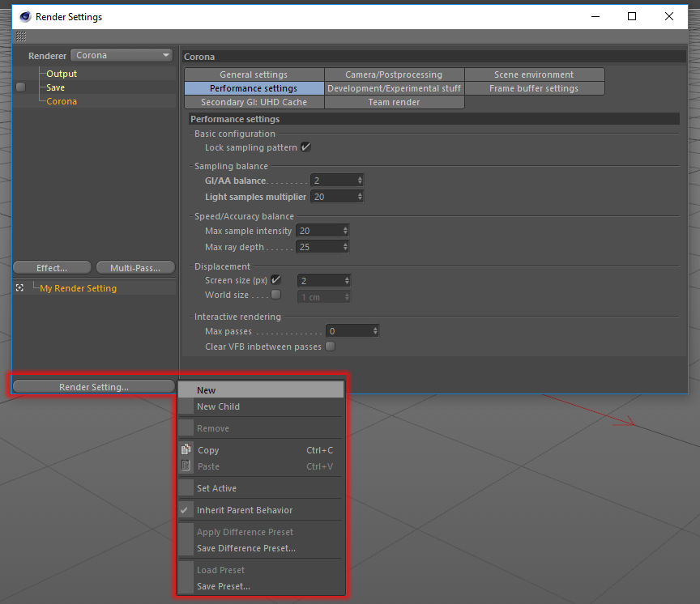Close the Render Settings window
700x604 pixels.
coord(668,16)
